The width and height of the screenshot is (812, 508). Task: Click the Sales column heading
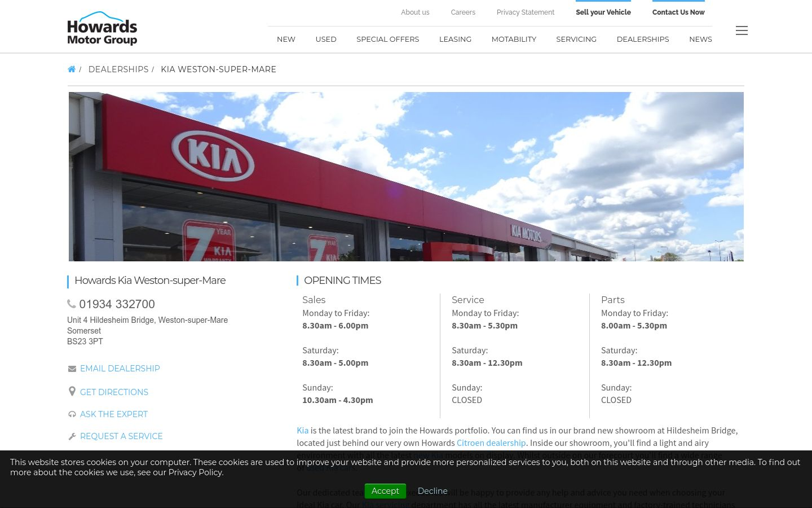(x=314, y=300)
